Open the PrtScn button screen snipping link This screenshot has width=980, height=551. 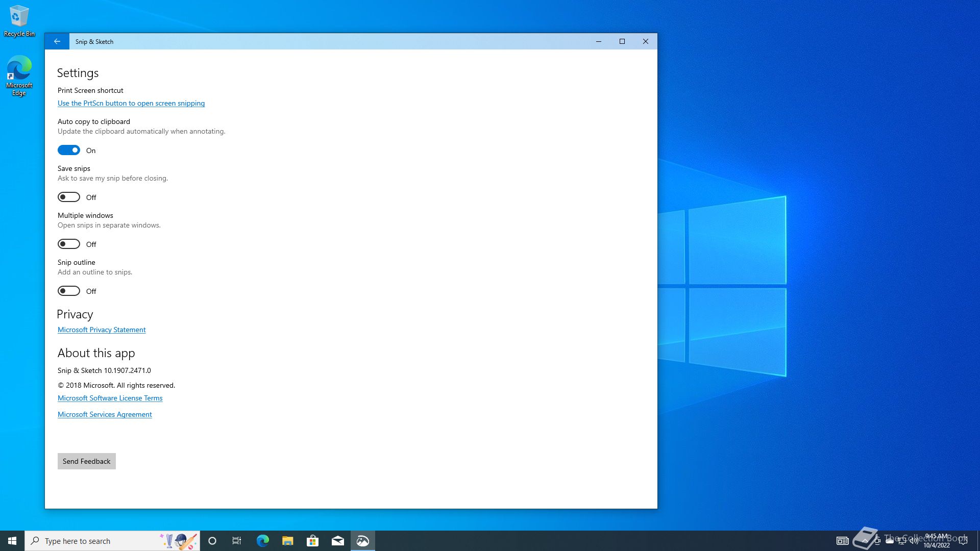pos(131,103)
